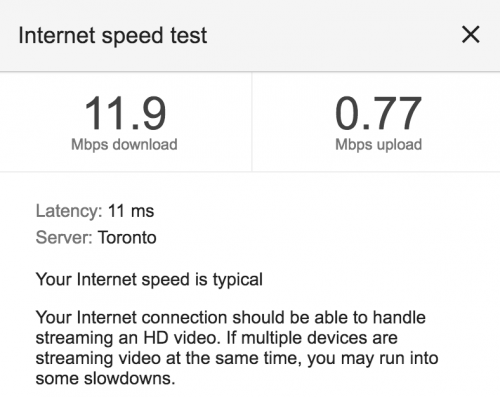Screen dimensions: 500x397
Task: Click the 11.9 download speed value
Action: click(x=125, y=113)
